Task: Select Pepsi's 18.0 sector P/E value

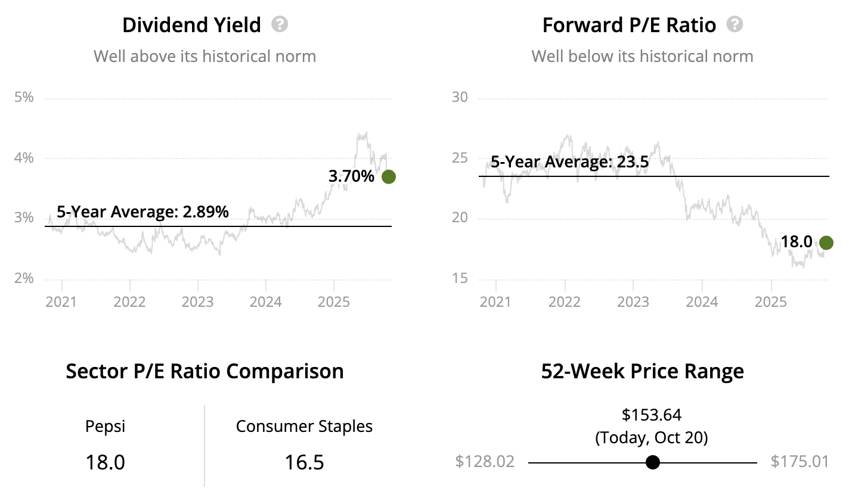Action: pyautogui.click(x=105, y=462)
